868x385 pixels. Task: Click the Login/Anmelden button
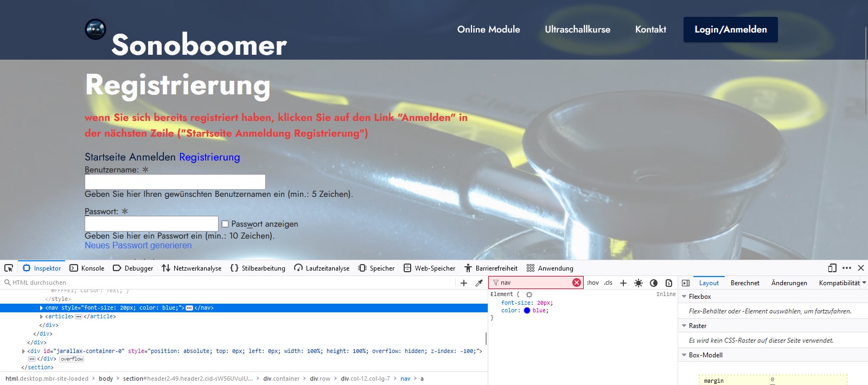click(730, 29)
